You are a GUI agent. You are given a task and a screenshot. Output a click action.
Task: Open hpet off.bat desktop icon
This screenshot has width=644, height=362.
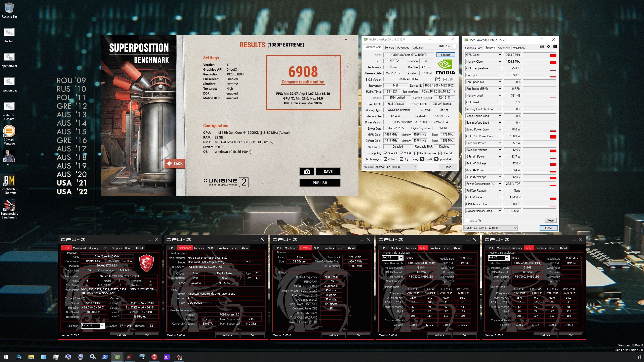[9, 59]
